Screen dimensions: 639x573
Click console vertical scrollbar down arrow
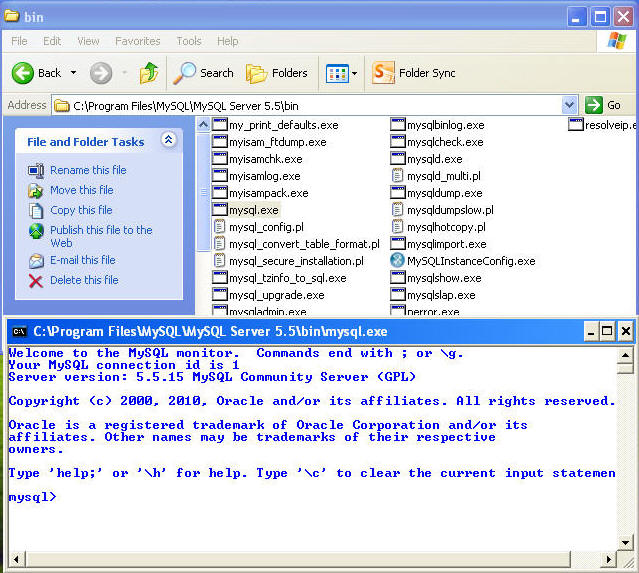pos(625,542)
